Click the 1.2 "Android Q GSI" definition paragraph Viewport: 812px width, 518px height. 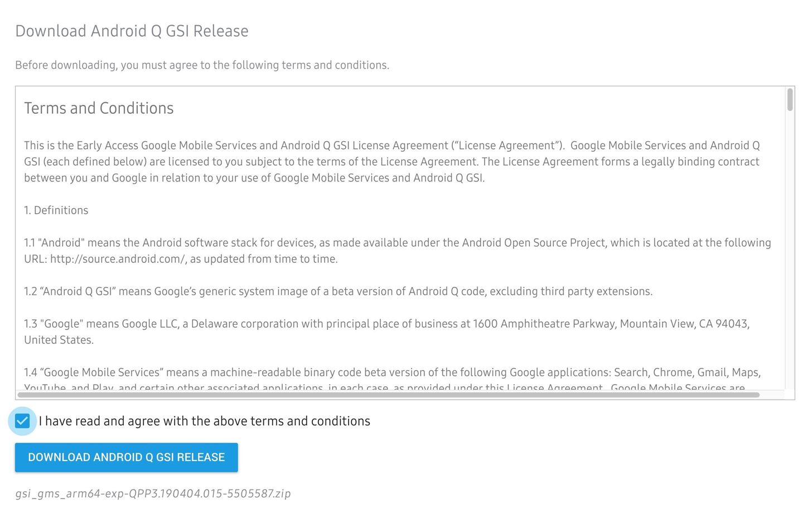coord(338,291)
